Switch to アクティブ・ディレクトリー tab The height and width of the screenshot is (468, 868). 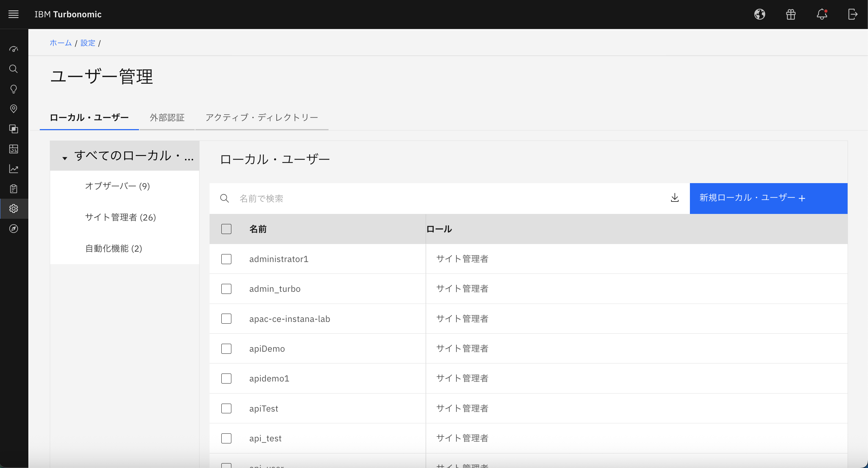tap(261, 118)
